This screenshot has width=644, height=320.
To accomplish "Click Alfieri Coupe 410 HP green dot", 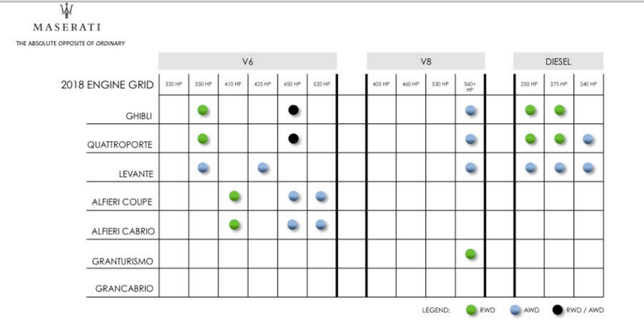I will [234, 196].
